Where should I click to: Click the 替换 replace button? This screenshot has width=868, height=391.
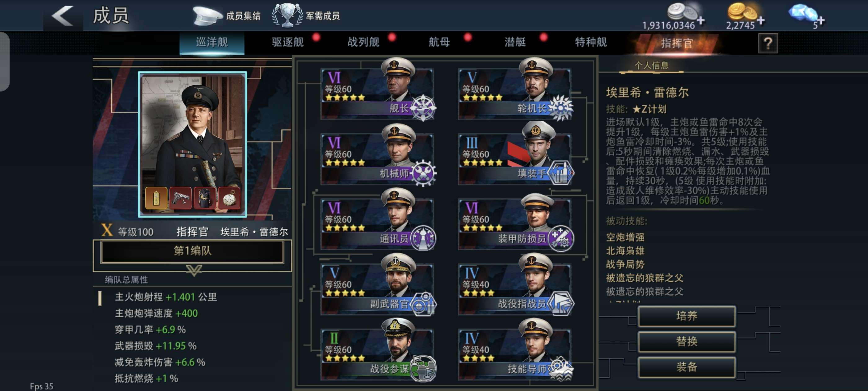point(686,341)
